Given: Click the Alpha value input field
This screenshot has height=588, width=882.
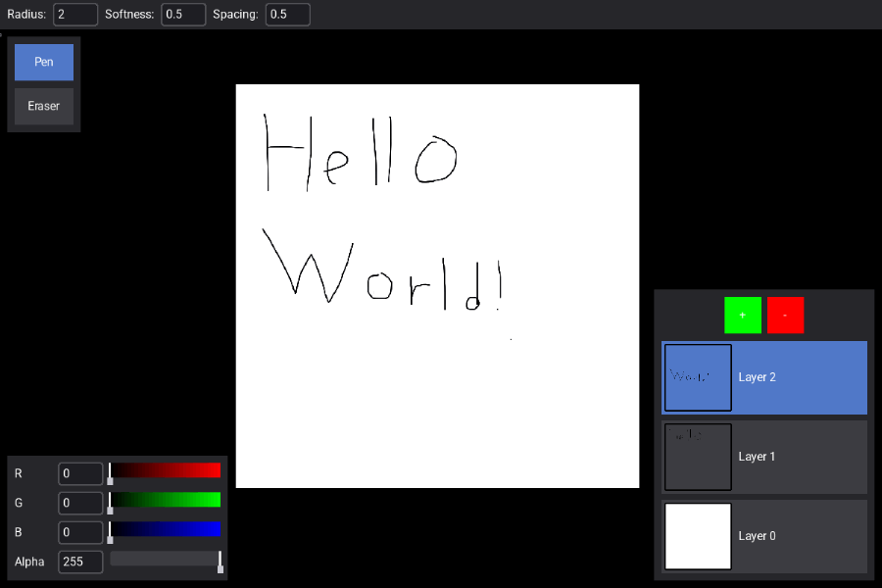Looking at the screenshot, I should pyautogui.click(x=80, y=562).
